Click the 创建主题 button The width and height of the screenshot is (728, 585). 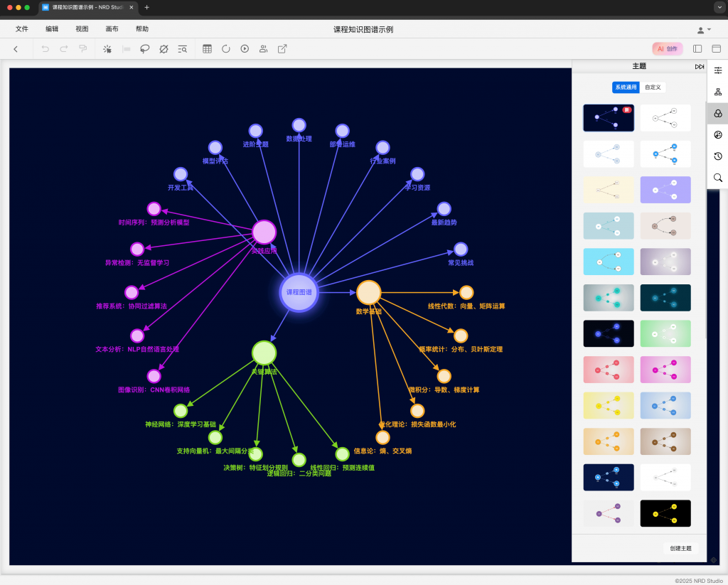pyautogui.click(x=680, y=549)
